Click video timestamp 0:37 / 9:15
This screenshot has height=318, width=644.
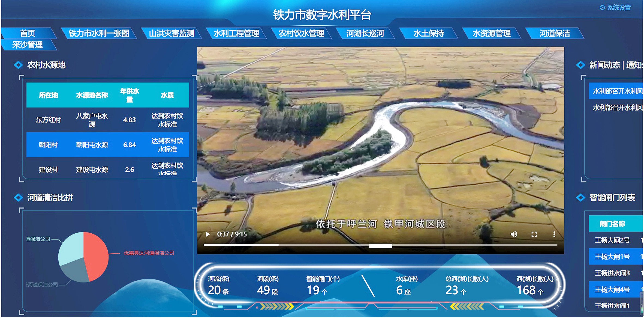[x=232, y=234]
